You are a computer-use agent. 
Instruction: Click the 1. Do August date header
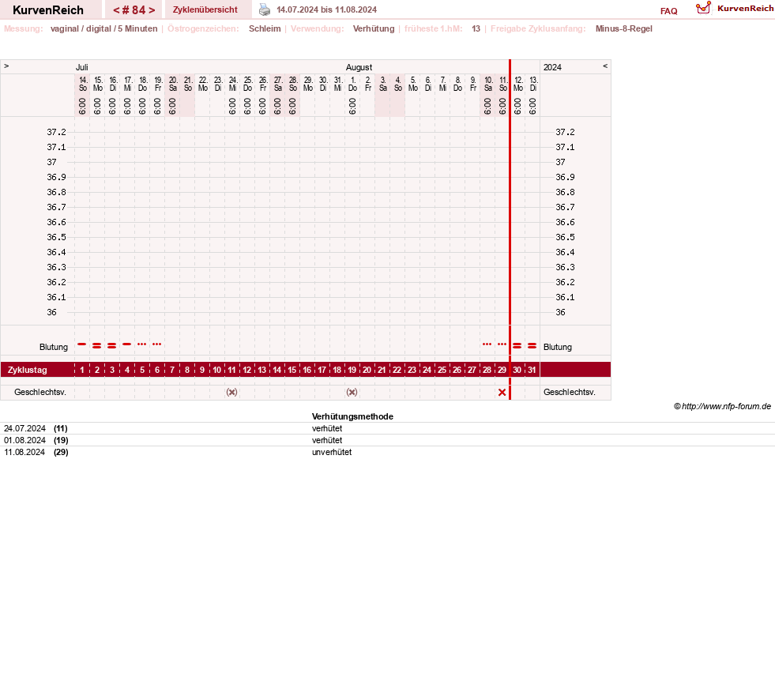(x=352, y=84)
